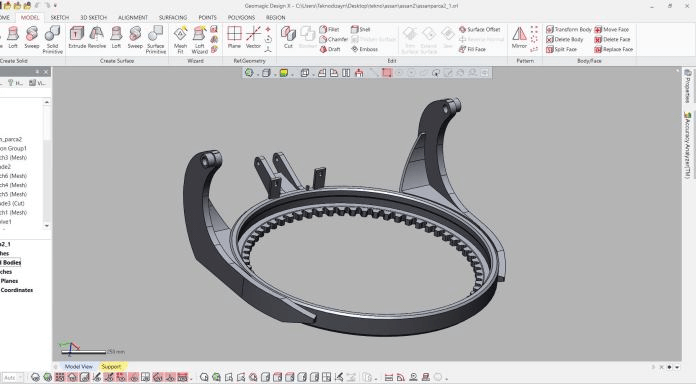Select the Vector ref geometry tool
Screen dimensions: 696x384
point(253,37)
